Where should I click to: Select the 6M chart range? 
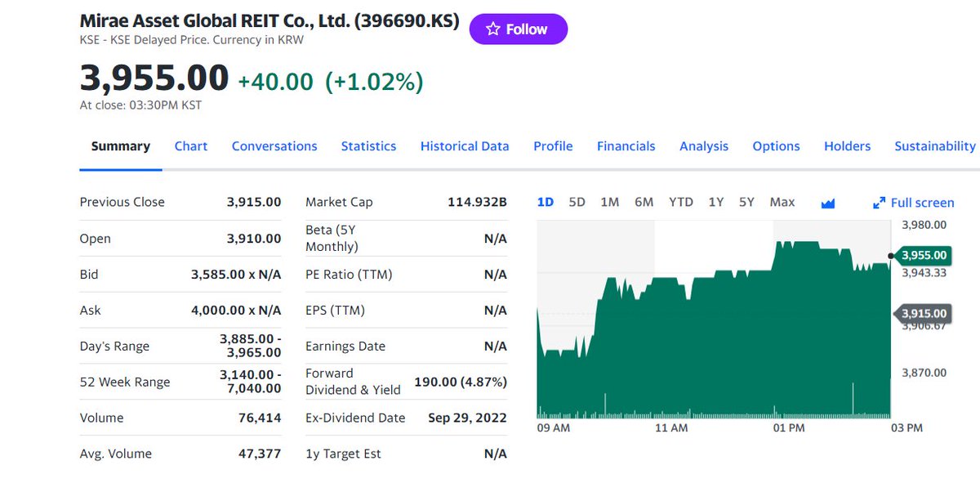[x=644, y=202]
